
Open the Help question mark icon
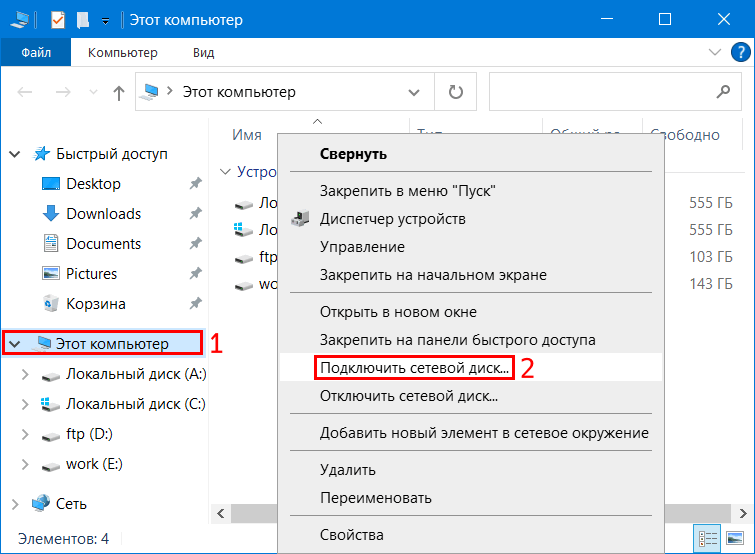point(738,52)
